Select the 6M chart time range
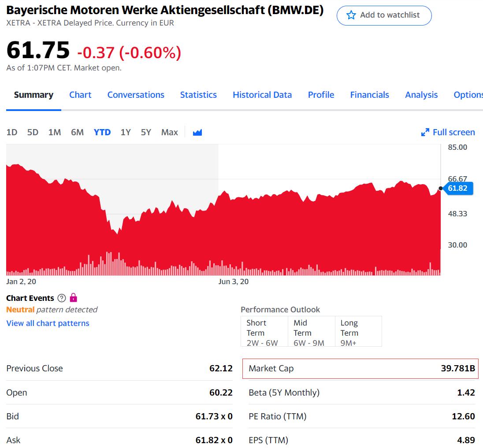The width and height of the screenshot is (483, 448). pos(77,132)
